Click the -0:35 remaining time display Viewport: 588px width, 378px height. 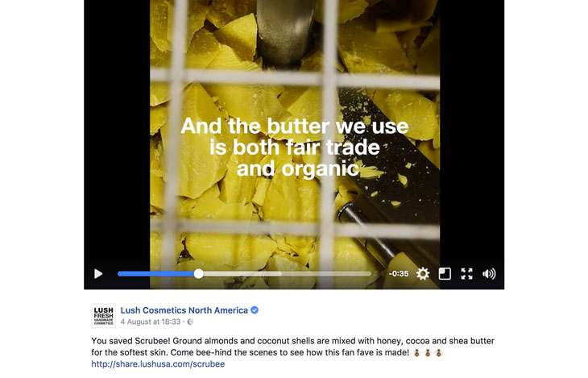click(399, 274)
